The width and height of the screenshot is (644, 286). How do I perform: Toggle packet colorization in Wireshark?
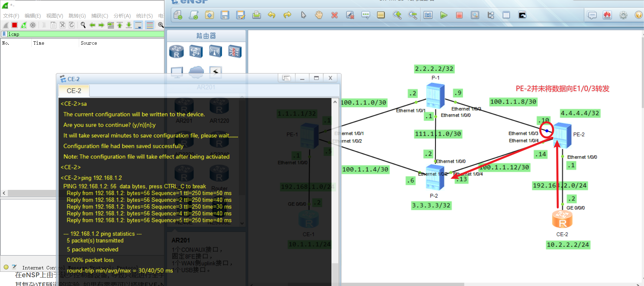[x=149, y=25]
